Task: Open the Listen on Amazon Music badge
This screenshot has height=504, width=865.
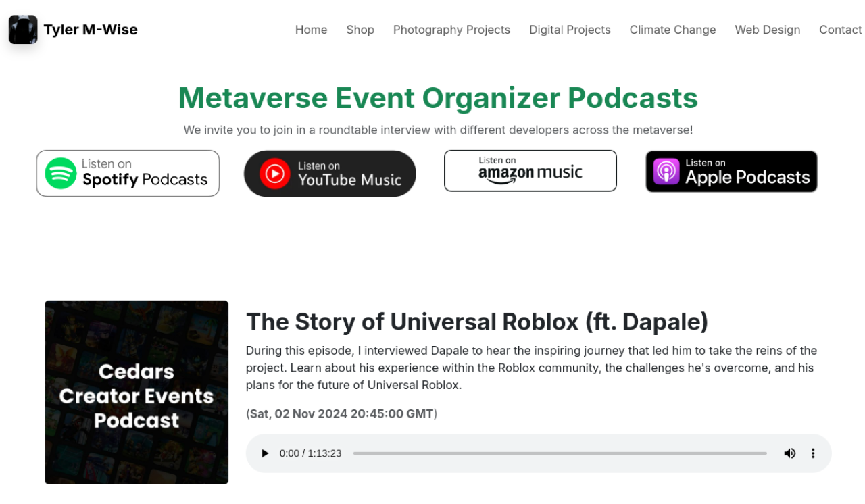Action: 530,171
